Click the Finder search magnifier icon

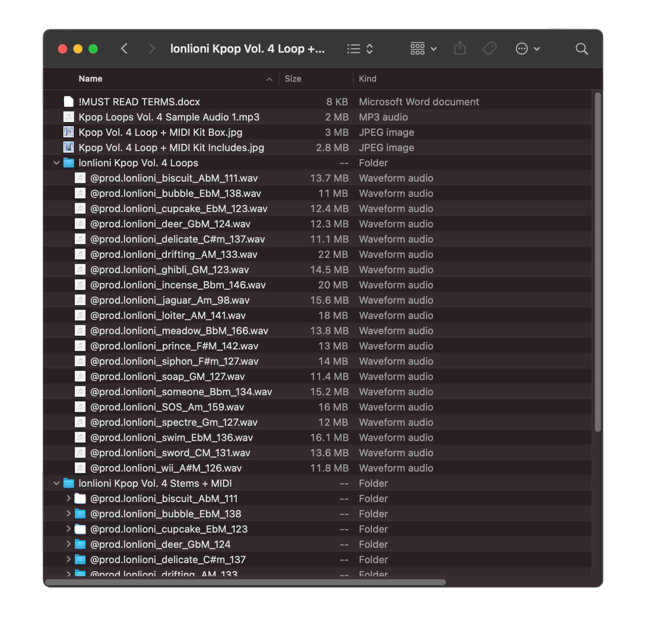click(581, 49)
